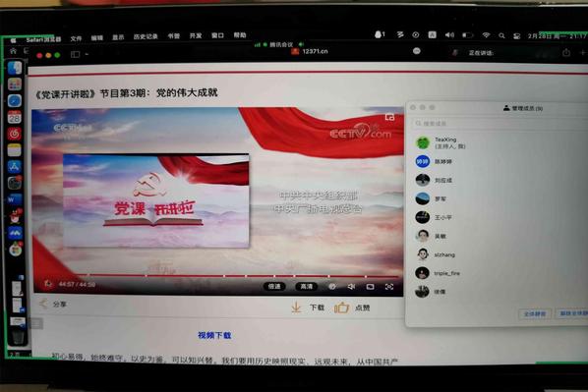Open the 分享 share icon
The height and width of the screenshot is (392, 588).
point(43,304)
